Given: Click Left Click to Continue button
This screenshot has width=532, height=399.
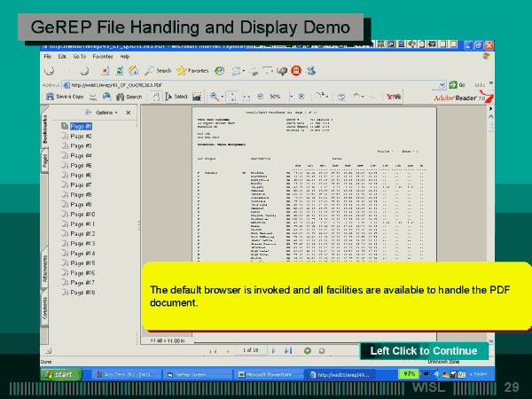Looking at the screenshot, I should [x=424, y=351].
